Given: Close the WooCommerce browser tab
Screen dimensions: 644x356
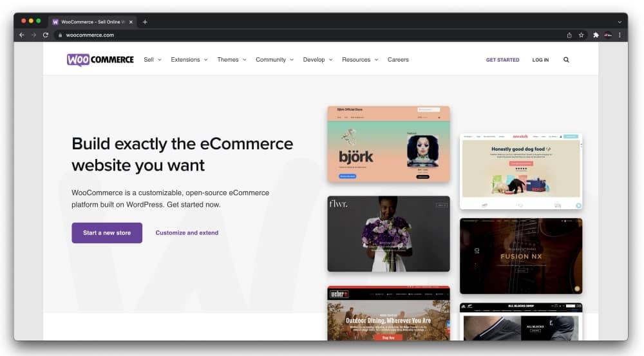Looking at the screenshot, I should pos(131,22).
